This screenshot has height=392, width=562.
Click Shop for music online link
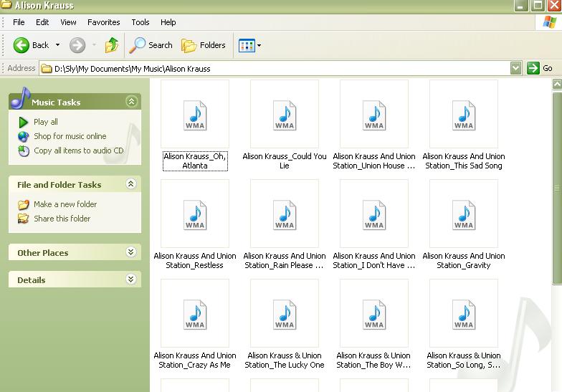70,136
